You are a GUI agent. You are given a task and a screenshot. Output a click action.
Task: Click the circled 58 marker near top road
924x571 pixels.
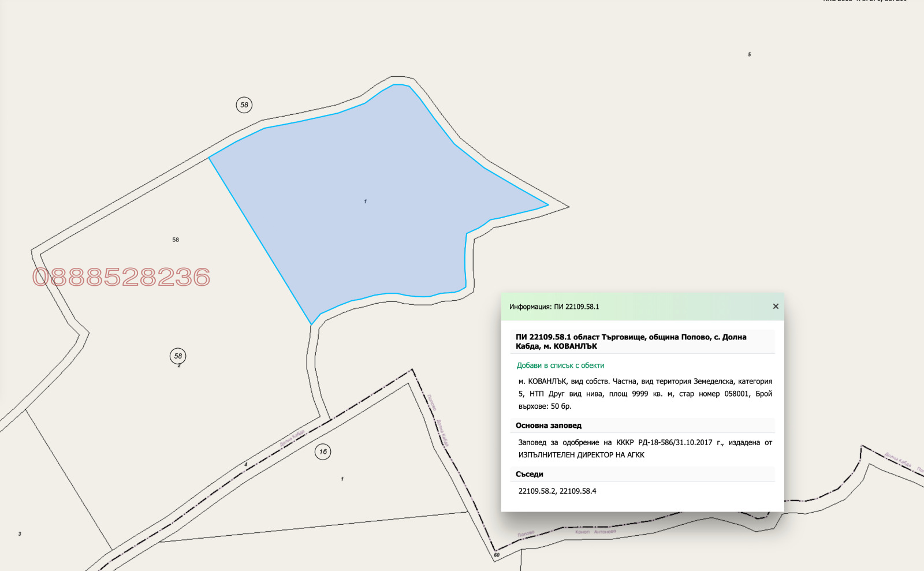244,105
